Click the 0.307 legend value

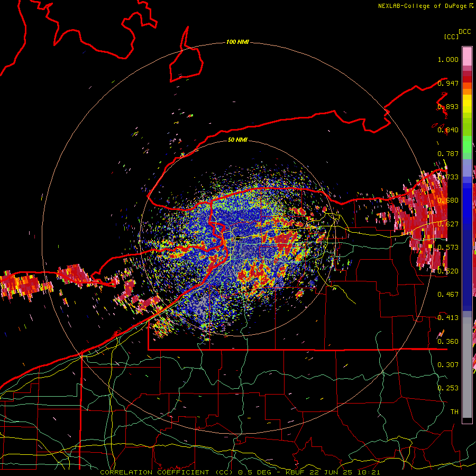448,364
